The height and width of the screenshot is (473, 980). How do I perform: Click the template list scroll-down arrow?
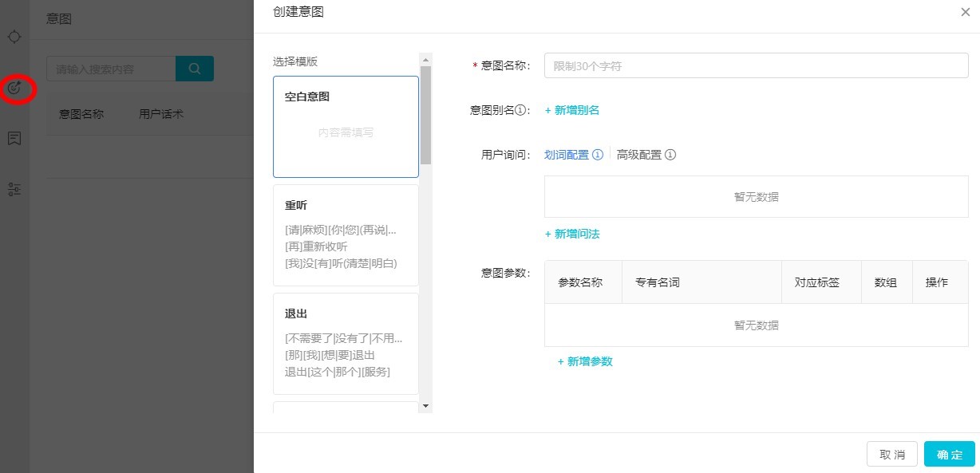click(x=425, y=406)
